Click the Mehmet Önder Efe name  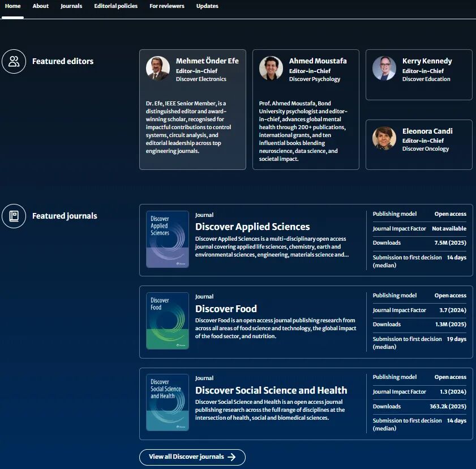point(207,61)
